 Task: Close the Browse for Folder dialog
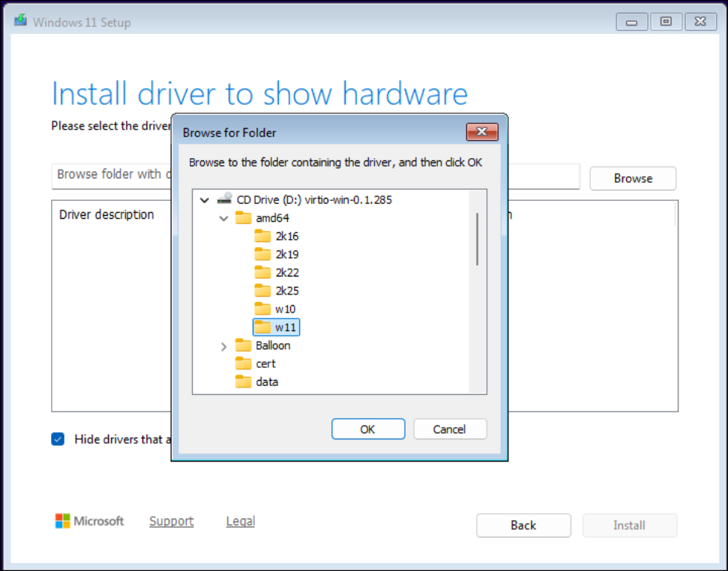pos(482,132)
